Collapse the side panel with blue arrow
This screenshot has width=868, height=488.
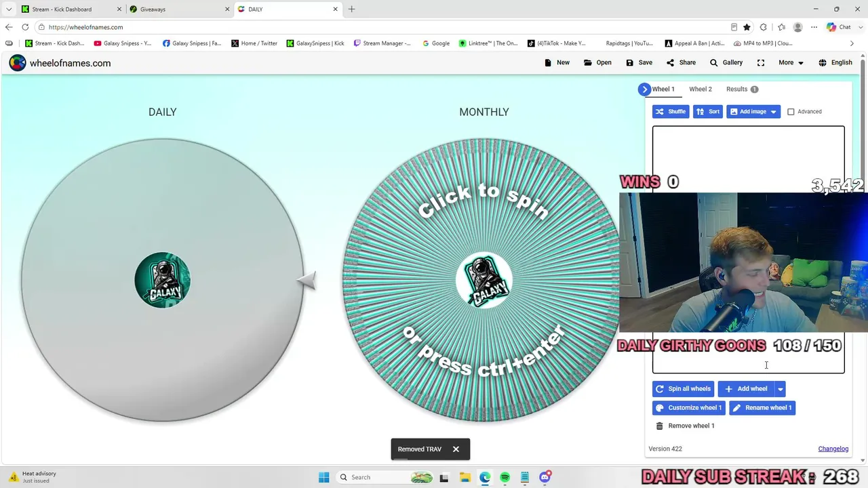pos(644,89)
